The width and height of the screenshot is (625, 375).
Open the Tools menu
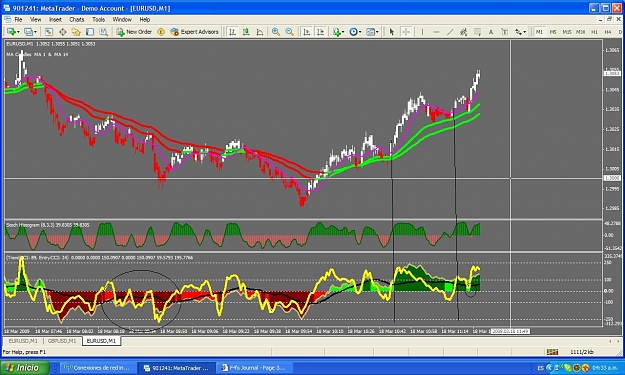click(98, 20)
